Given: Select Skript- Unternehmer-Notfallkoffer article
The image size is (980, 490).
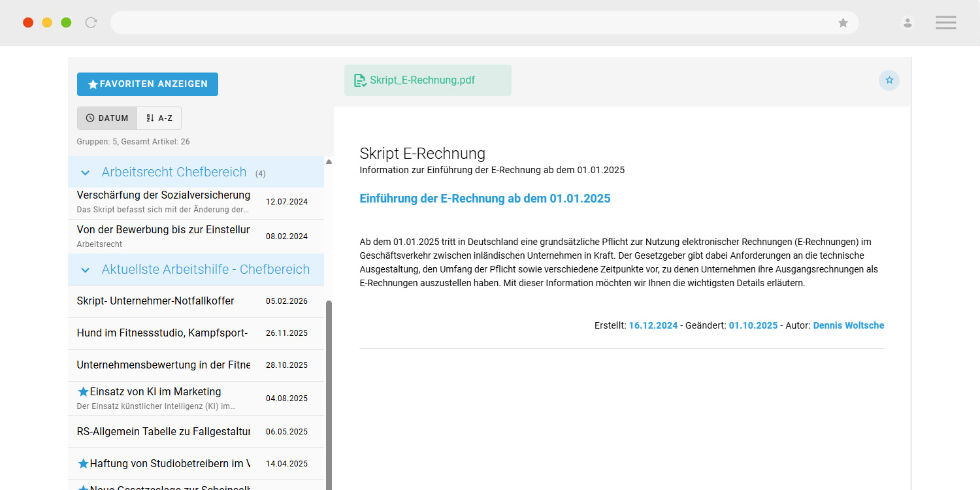Looking at the screenshot, I should click(196, 301).
